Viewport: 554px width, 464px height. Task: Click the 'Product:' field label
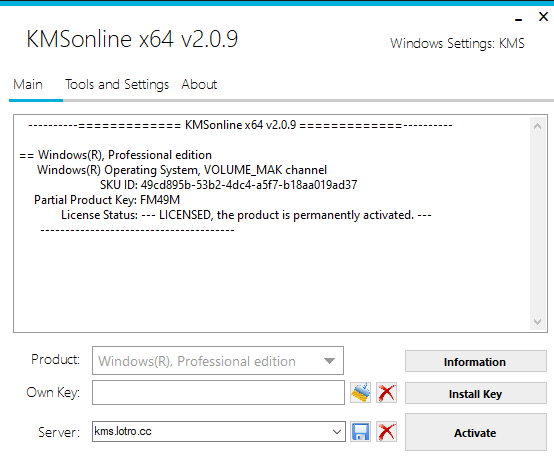pyautogui.click(x=55, y=359)
